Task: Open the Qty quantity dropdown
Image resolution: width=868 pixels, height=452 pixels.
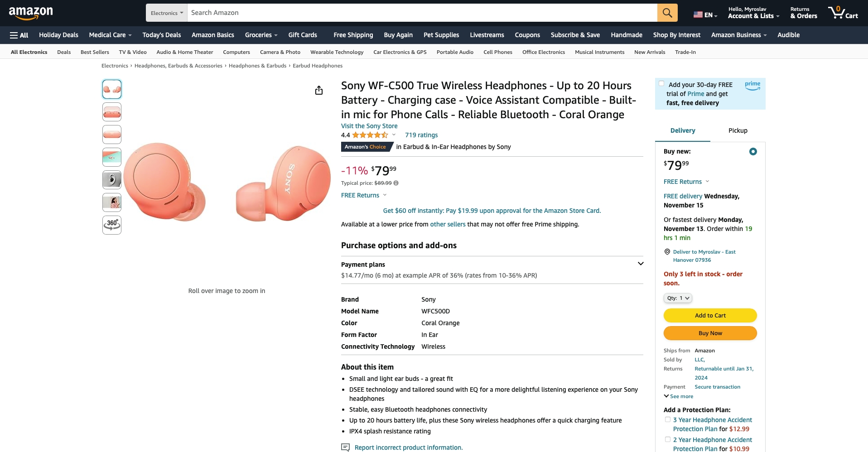Action: 678,298
